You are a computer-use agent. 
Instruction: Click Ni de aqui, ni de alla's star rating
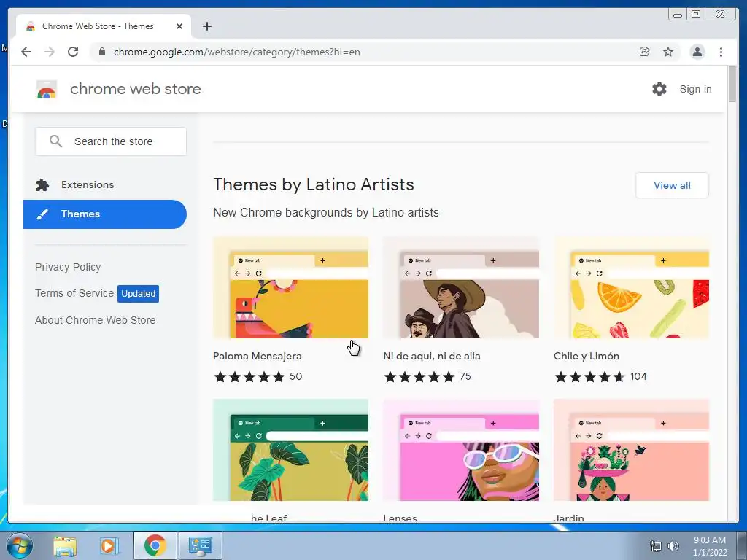point(419,377)
